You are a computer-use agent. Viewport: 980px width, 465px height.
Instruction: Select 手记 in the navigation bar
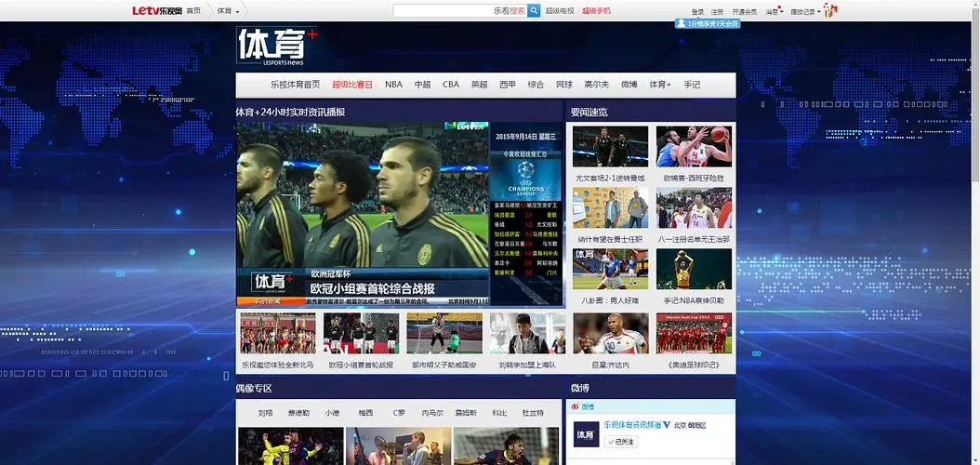pyautogui.click(x=692, y=85)
